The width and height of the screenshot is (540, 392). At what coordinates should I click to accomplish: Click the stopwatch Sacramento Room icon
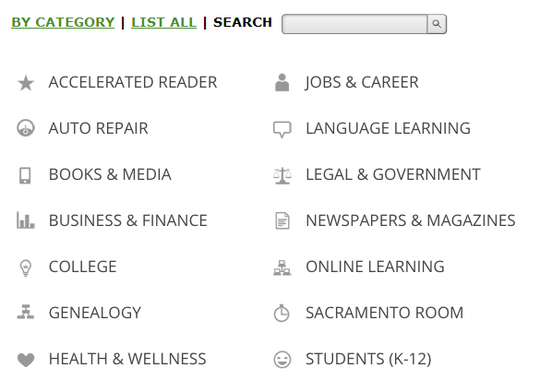pyautogui.click(x=282, y=313)
